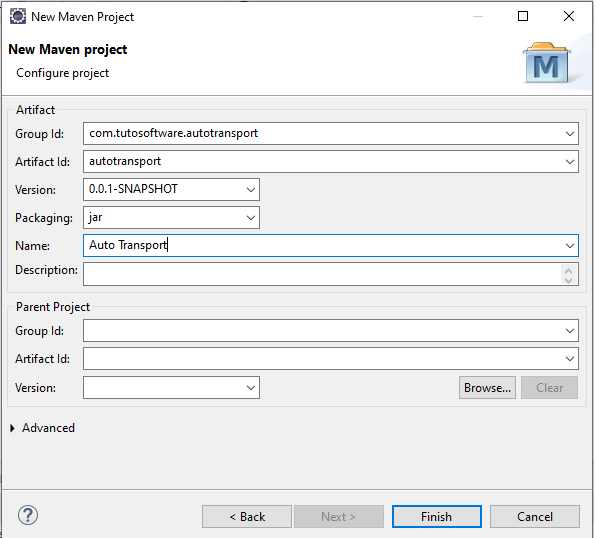Click the Maven M wizard banner icon
The width and height of the screenshot is (598, 538).
(547, 63)
